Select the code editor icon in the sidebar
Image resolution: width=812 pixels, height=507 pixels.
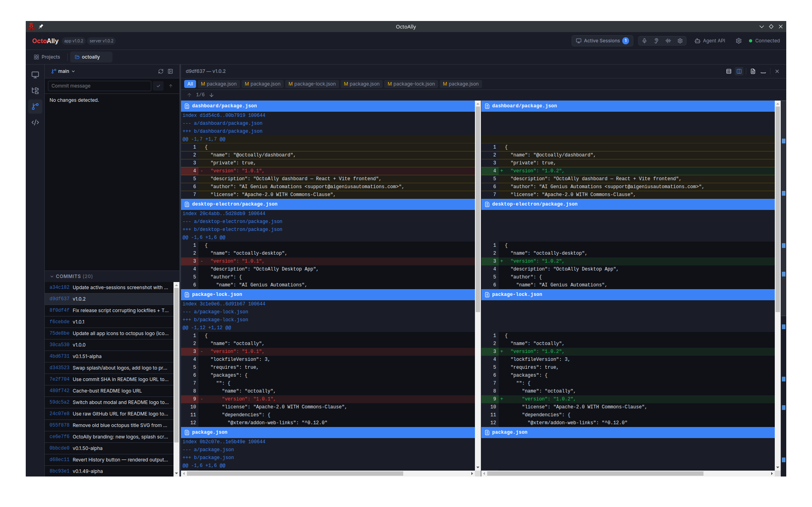pyautogui.click(x=35, y=122)
